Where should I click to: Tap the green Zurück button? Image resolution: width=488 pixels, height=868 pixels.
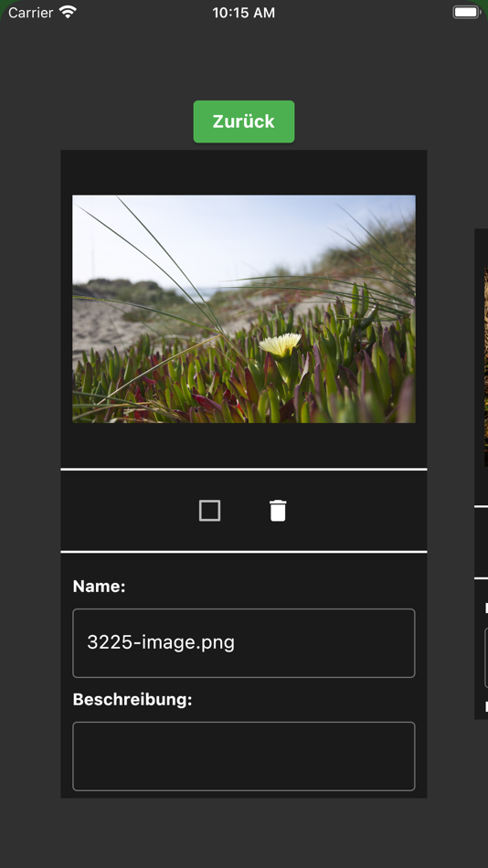tap(244, 122)
